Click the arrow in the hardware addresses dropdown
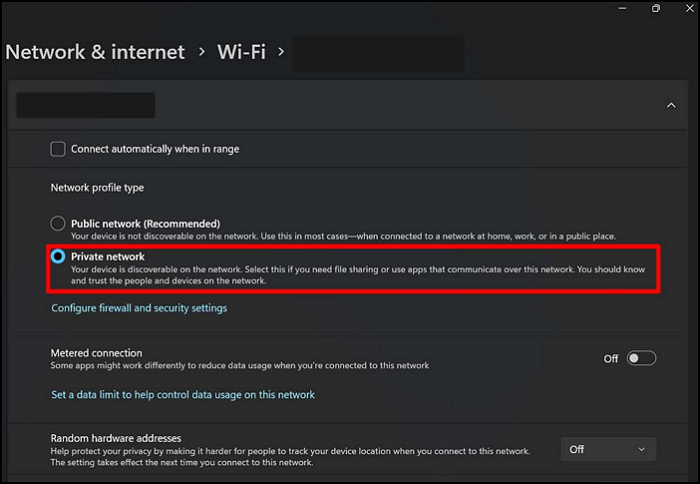The width and height of the screenshot is (700, 484). click(641, 450)
